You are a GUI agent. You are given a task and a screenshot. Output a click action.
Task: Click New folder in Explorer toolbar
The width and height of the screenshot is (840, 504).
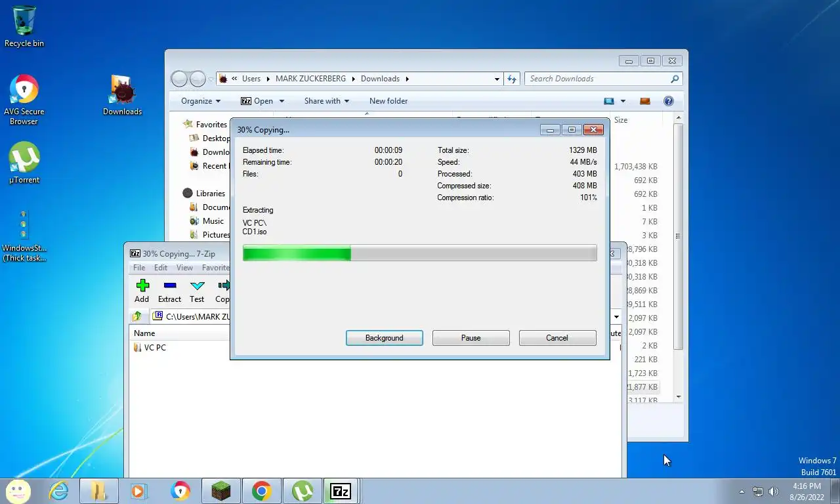388,101
